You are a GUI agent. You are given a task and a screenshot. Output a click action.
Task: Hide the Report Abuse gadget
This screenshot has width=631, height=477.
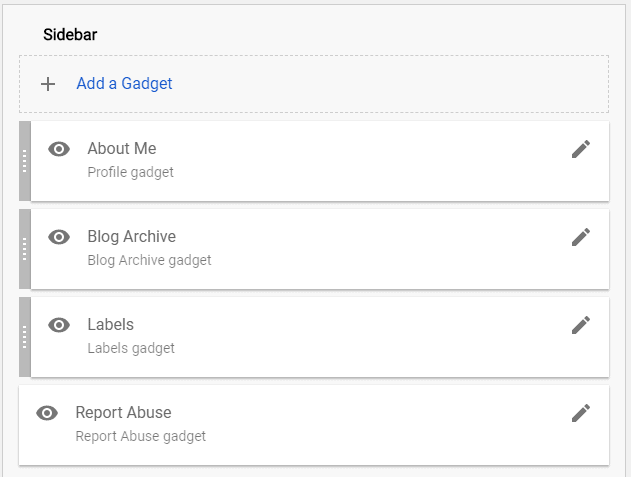click(47, 413)
